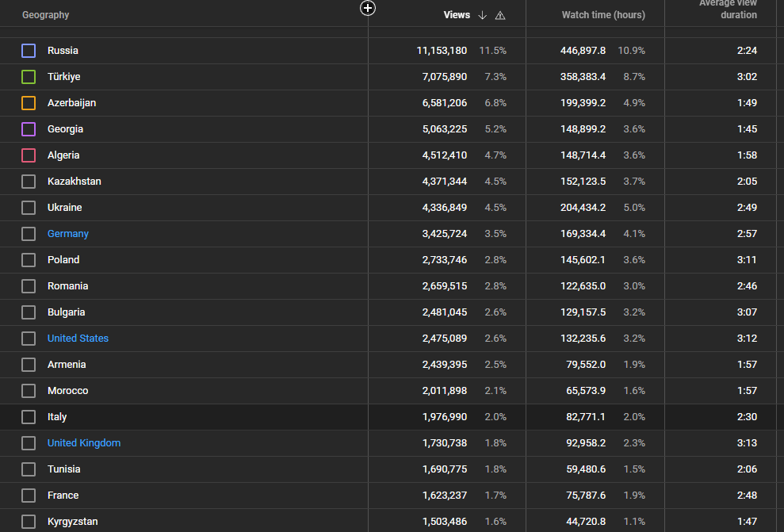Click the add metric plus icon
The height and width of the screenshot is (532, 784).
pyautogui.click(x=368, y=8)
